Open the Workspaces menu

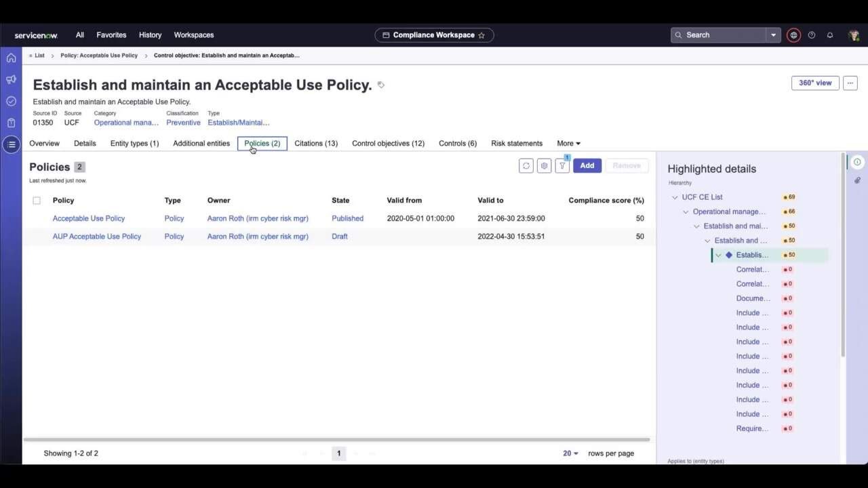coord(194,35)
